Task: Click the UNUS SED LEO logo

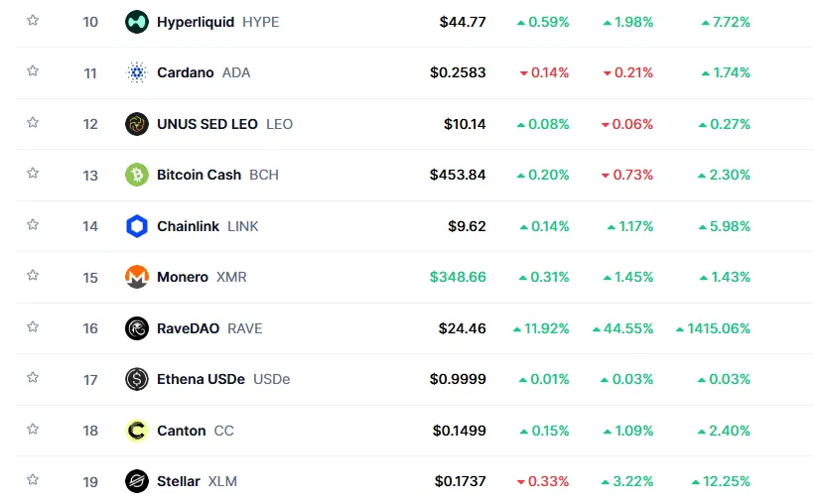Action: tap(137, 124)
